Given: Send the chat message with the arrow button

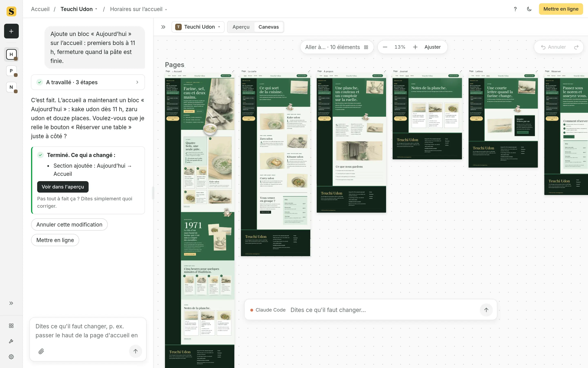Looking at the screenshot, I should [x=136, y=351].
